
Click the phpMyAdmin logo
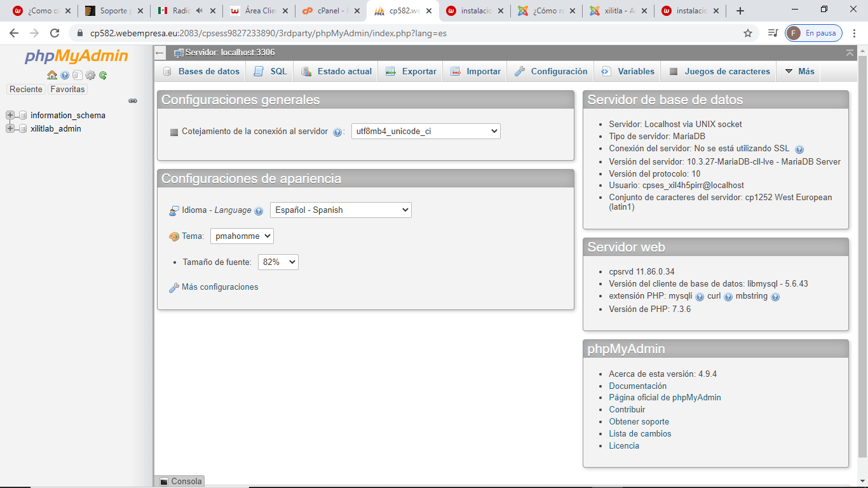(76, 57)
